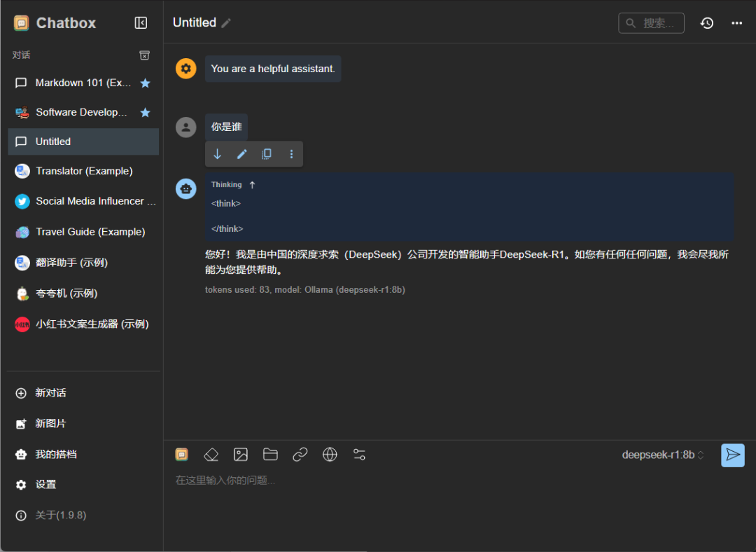This screenshot has height=552, width=756.
Task: Open conversation settings sliders icon
Action: (359, 455)
